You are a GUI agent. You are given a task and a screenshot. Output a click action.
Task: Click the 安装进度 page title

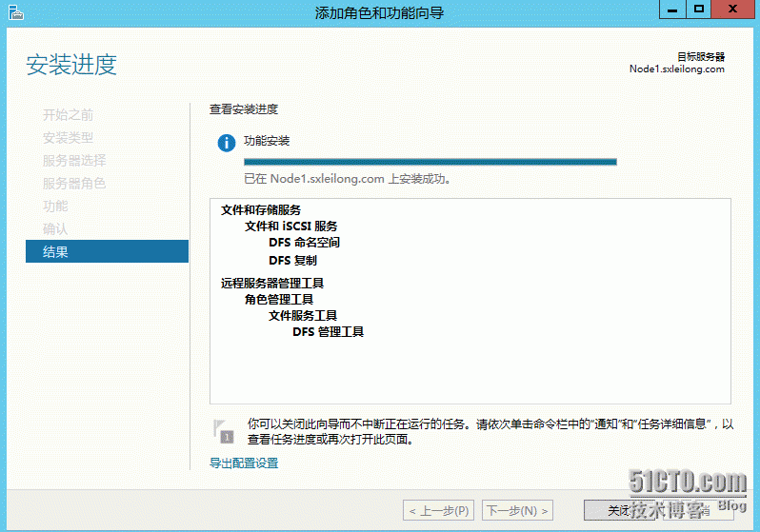71,65
